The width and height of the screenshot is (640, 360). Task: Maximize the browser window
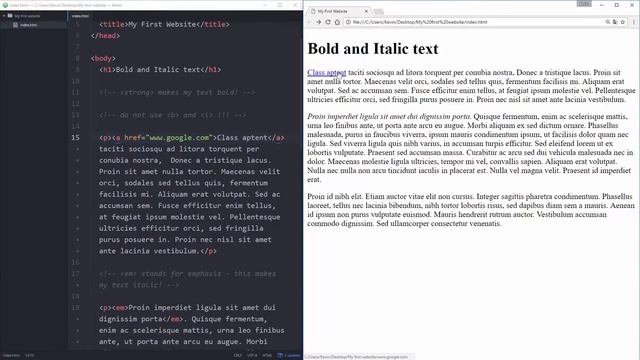coord(617,5)
